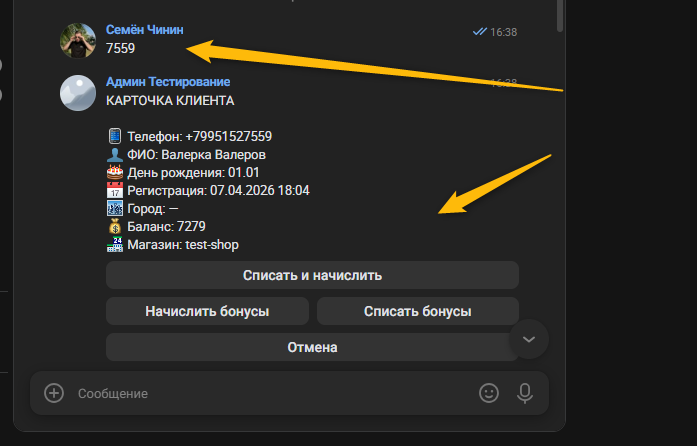Open Семён Чинин's avatar photo
Viewport: 697px width, 446px height.
pos(78,40)
